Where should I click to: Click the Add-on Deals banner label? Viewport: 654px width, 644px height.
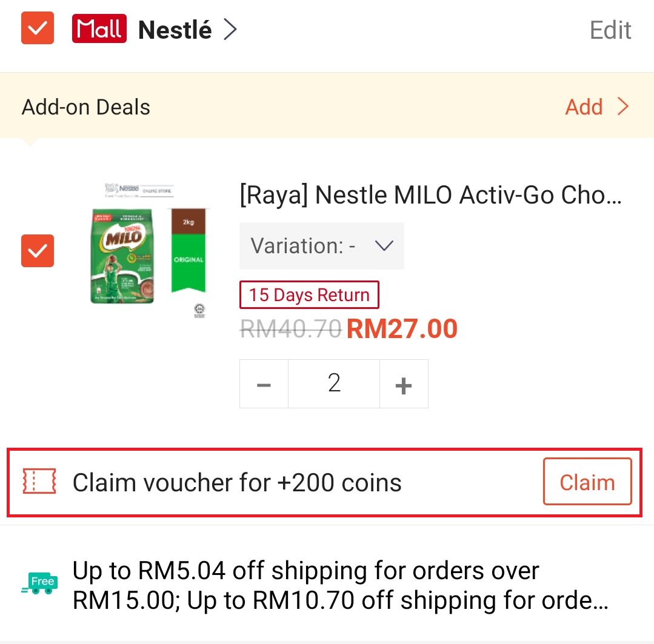click(86, 107)
